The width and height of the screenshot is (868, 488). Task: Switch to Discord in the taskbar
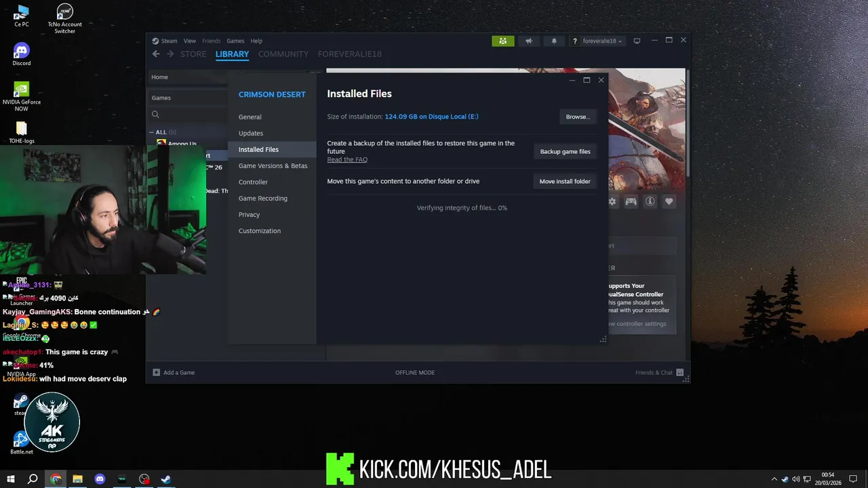click(100, 479)
